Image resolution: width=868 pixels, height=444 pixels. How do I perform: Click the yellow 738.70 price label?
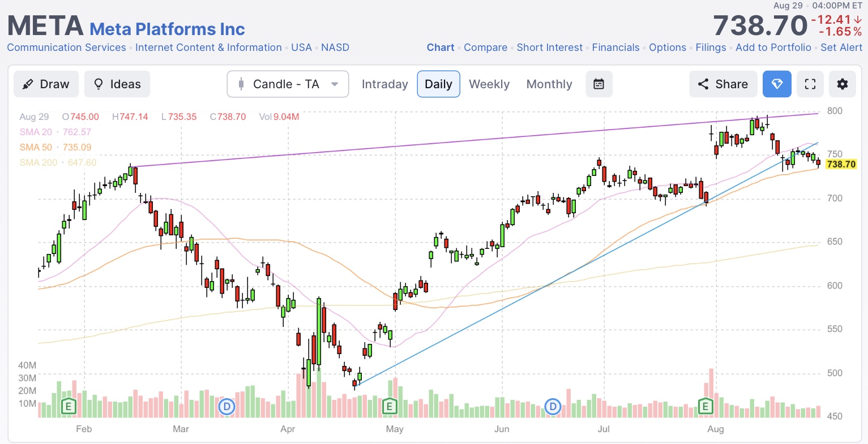(x=841, y=165)
